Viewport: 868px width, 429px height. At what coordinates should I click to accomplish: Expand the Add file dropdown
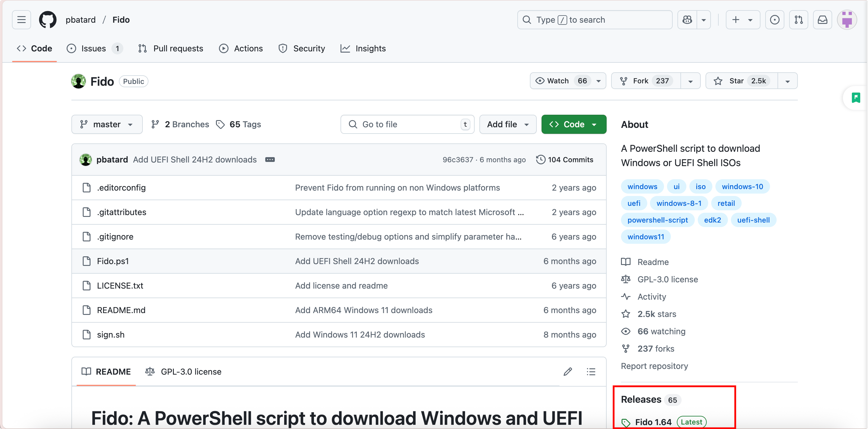pyautogui.click(x=507, y=124)
